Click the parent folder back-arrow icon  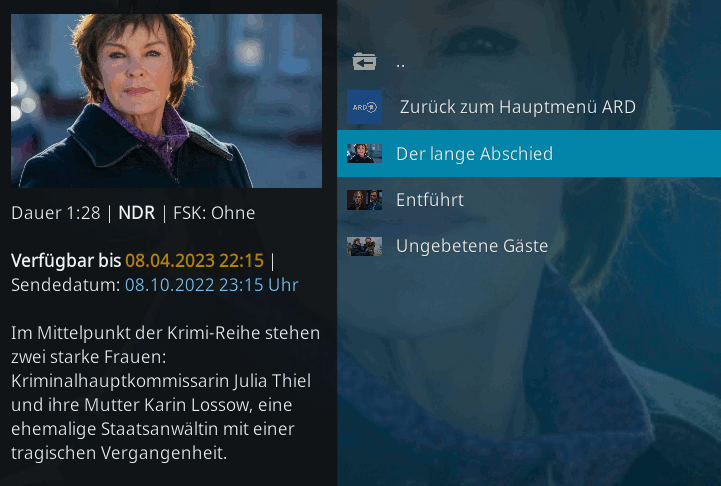tap(364, 61)
